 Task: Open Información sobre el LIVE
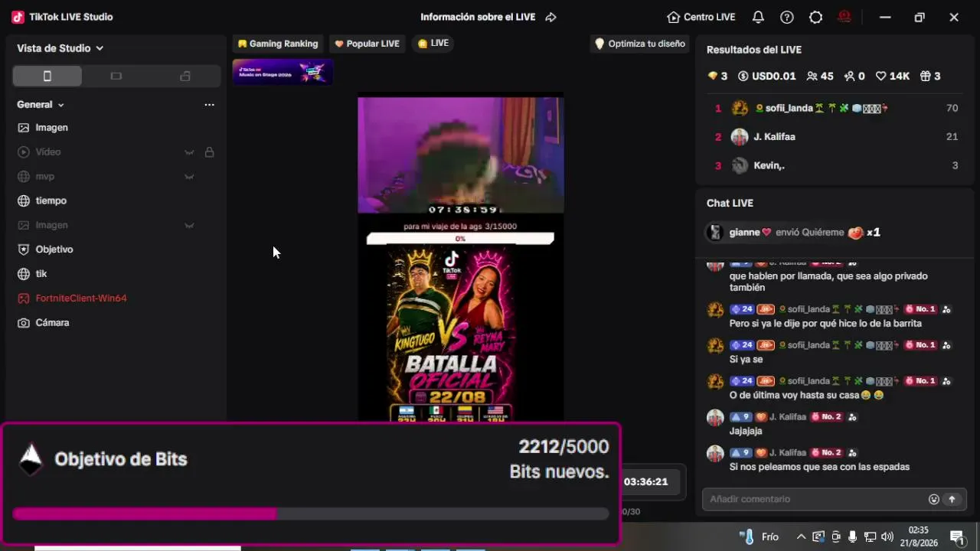[x=478, y=17]
